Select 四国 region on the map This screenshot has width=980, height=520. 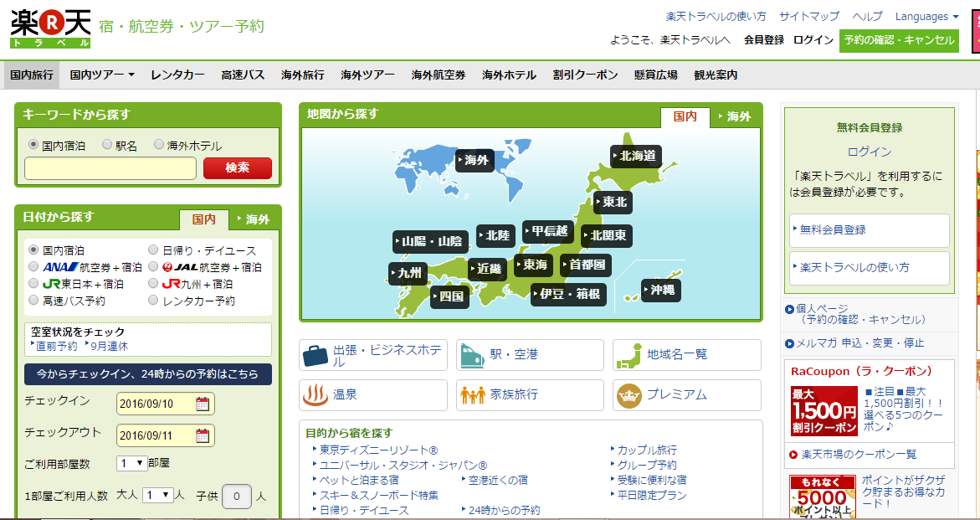pos(449,296)
